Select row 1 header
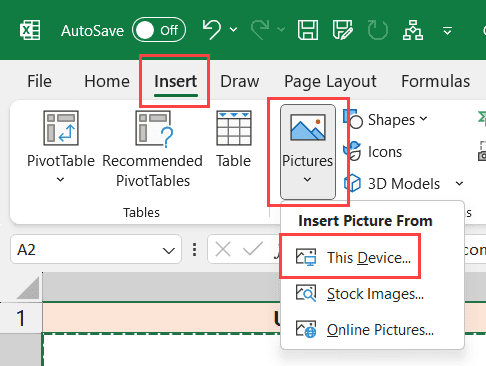 (x=21, y=318)
